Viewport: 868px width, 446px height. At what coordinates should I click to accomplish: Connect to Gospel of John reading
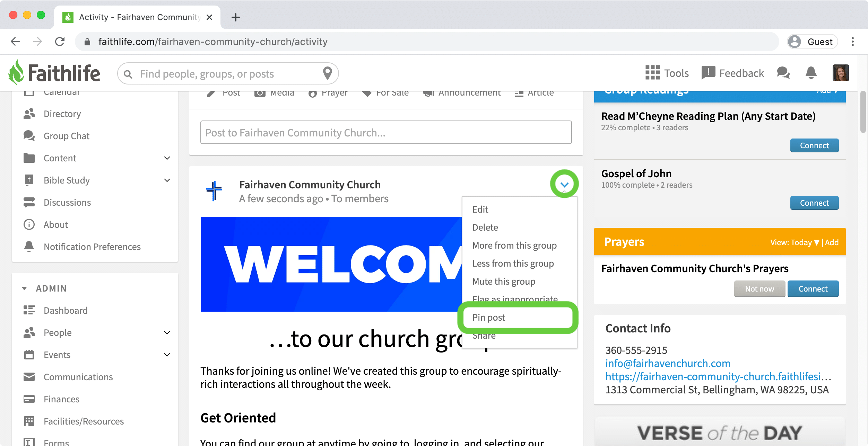[814, 203]
